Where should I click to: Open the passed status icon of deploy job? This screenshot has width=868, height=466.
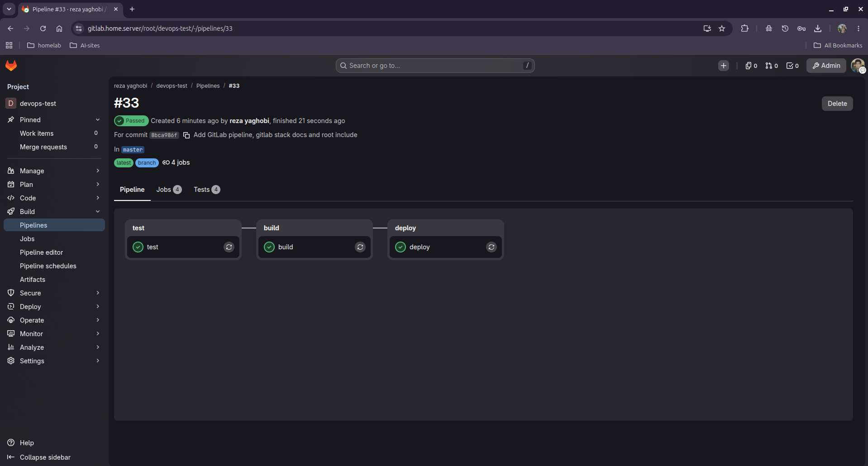pyautogui.click(x=401, y=247)
